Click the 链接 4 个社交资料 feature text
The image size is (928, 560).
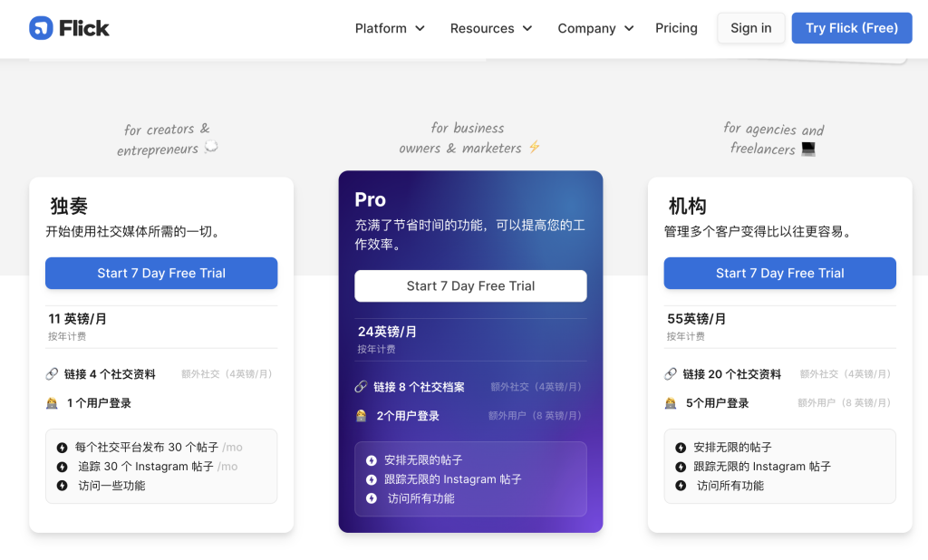110,374
